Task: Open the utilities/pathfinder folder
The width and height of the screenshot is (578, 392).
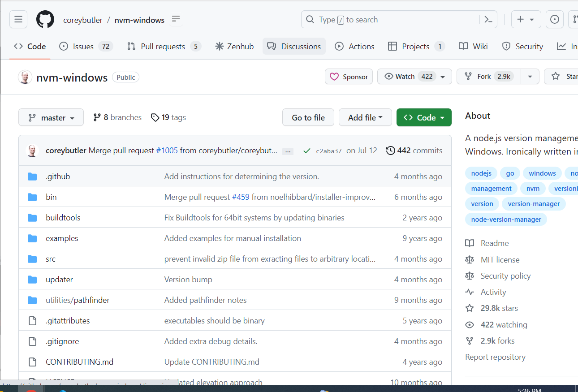Action: point(78,300)
